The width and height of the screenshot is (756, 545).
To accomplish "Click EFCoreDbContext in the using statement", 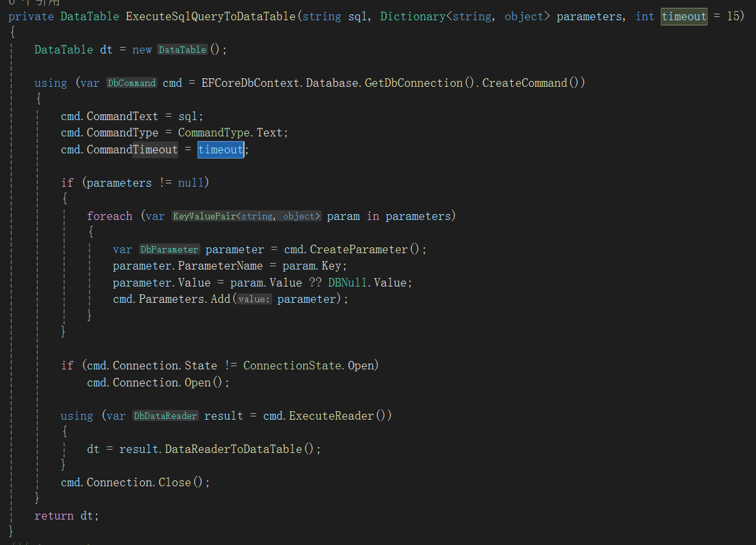I will coord(250,83).
